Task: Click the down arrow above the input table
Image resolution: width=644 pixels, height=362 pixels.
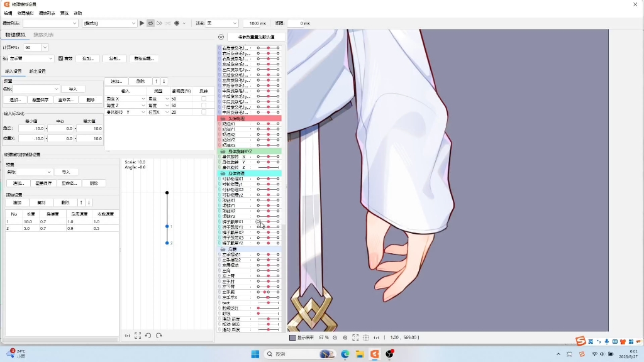Action: 164,81
